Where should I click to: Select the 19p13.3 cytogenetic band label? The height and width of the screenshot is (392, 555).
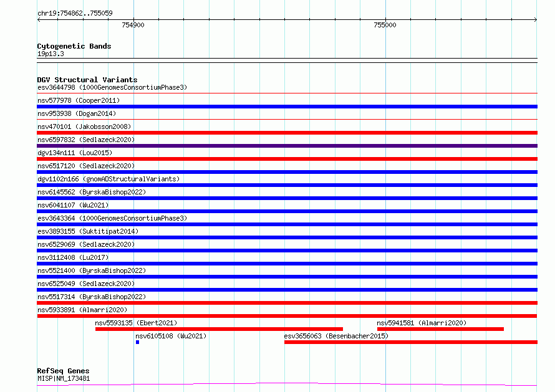tap(51, 54)
